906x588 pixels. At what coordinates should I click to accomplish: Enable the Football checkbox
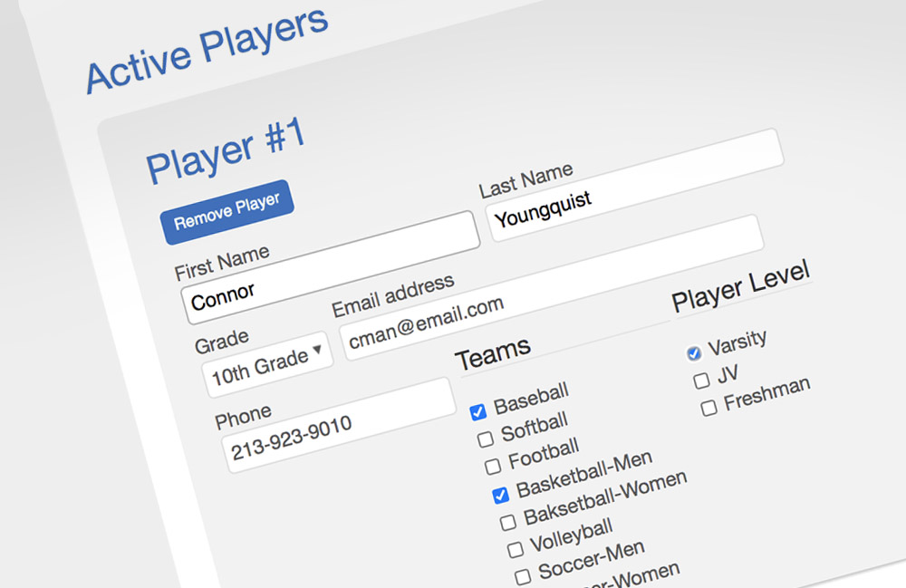(x=493, y=467)
